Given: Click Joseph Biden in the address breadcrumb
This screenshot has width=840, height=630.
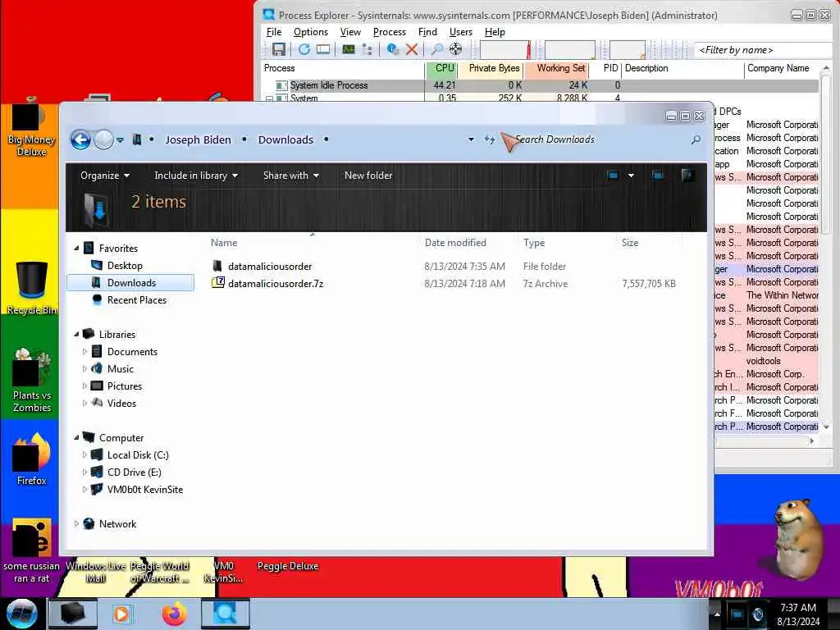Looking at the screenshot, I should pyautogui.click(x=199, y=139).
